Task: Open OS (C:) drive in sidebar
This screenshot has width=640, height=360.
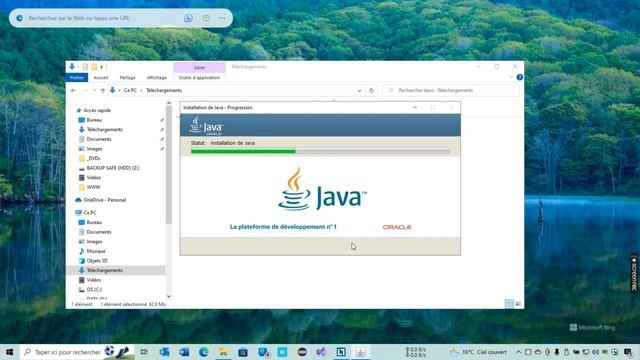Action: click(x=94, y=289)
